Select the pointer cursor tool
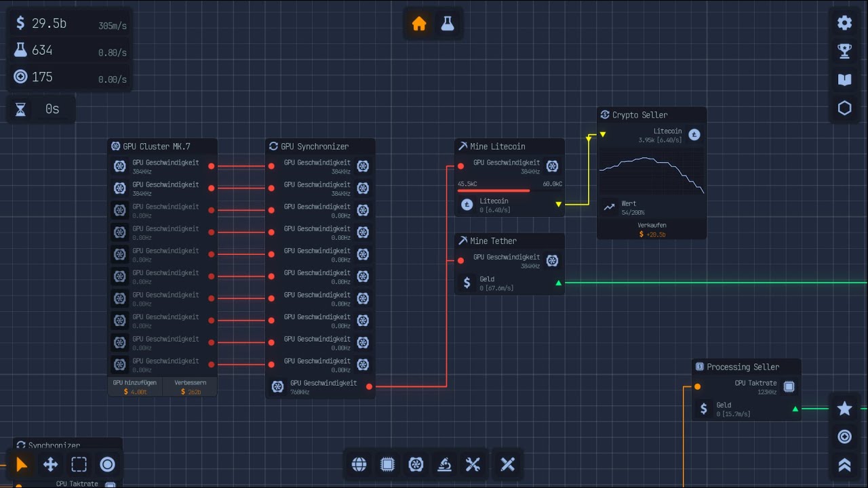868x488 pixels. [22, 464]
